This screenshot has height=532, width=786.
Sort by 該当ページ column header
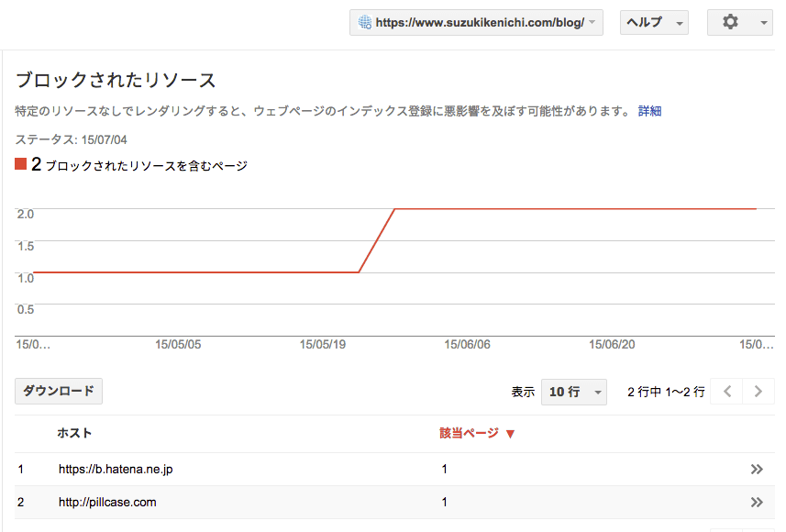(469, 433)
